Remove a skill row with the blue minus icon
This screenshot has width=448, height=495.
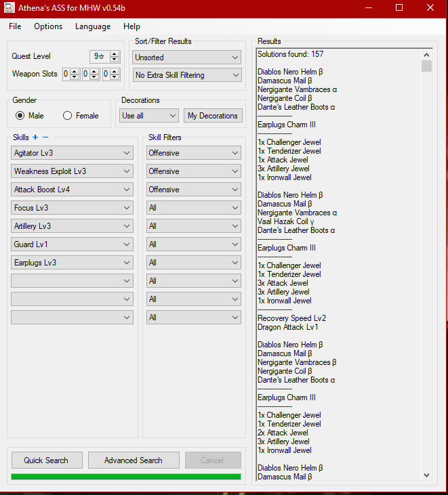click(x=45, y=137)
